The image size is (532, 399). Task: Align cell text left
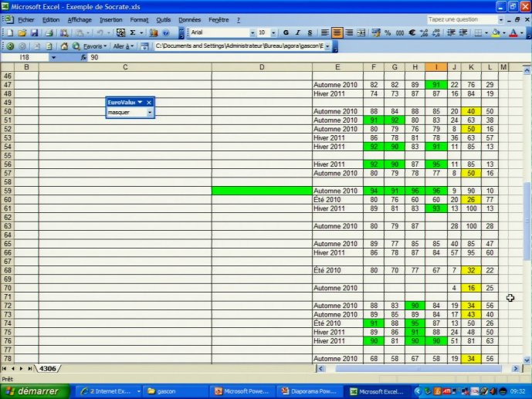click(325, 32)
